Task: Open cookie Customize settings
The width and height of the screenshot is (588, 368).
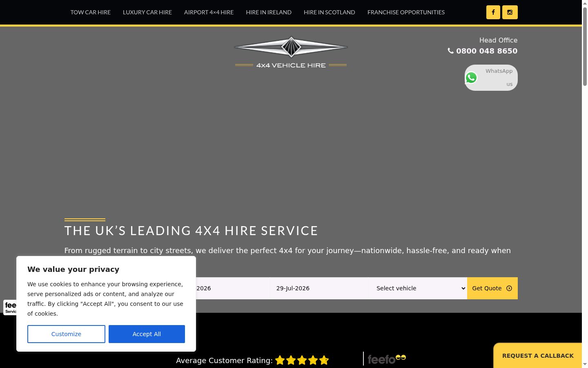Action: (66, 334)
